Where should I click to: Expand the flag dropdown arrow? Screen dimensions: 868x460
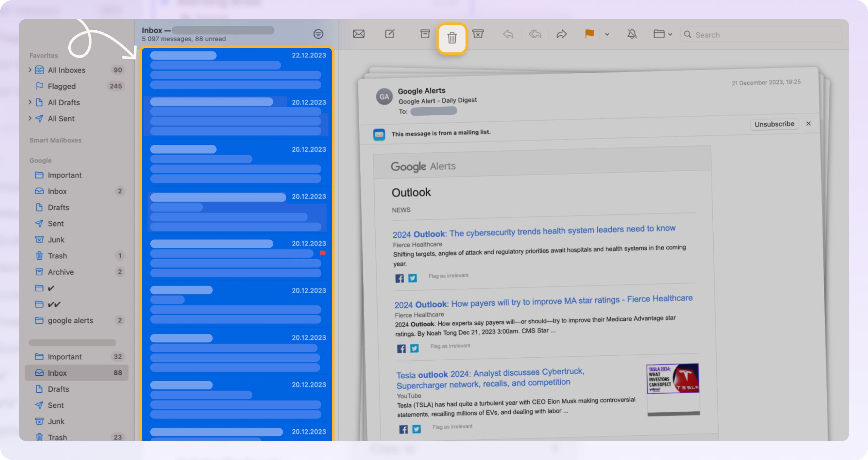(607, 34)
